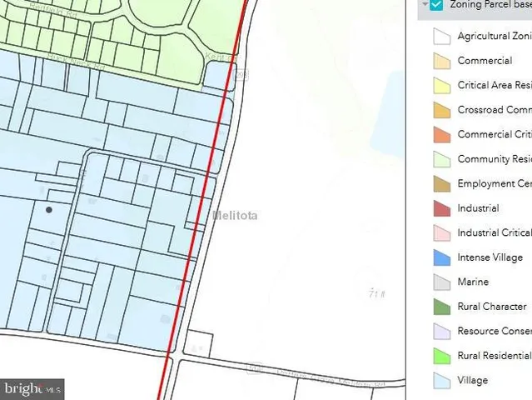The width and height of the screenshot is (532, 400).
Task: Select the Resource Conservation legend entry
Action: pos(494,332)
